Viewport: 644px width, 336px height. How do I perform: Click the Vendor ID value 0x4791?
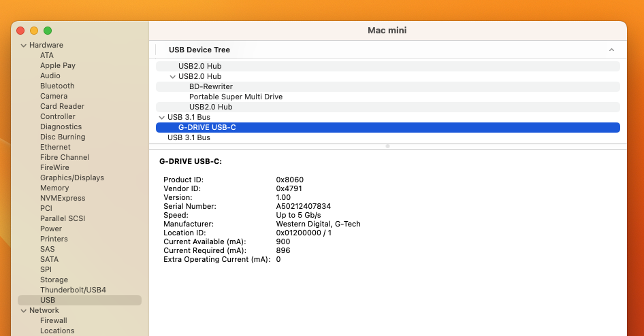[x=289, y=188]
